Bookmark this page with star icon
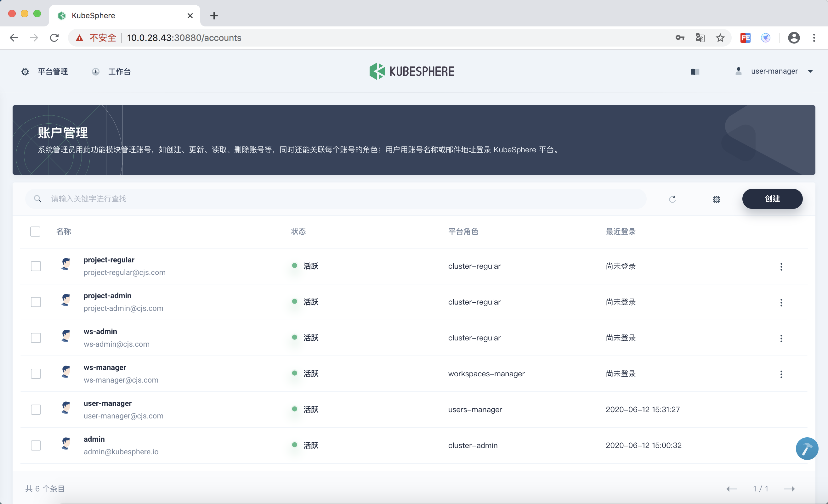The image size is (828, 504). [x=720, y=38]
